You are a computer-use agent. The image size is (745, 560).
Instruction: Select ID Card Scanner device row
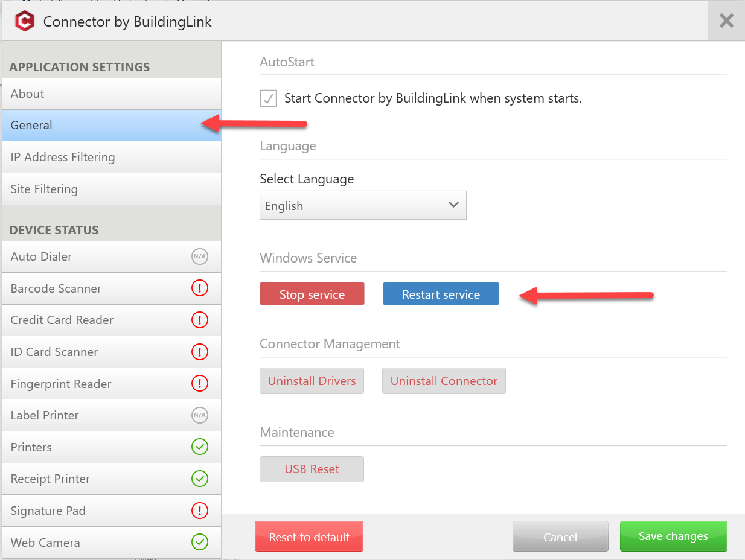[111, 352]
